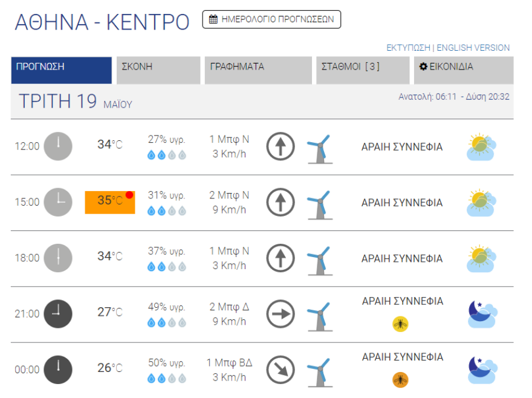The height and width of the screenshot is (398, 532).
Task: Click the north wind arrow at 15:00
Action: pos(281,202)
